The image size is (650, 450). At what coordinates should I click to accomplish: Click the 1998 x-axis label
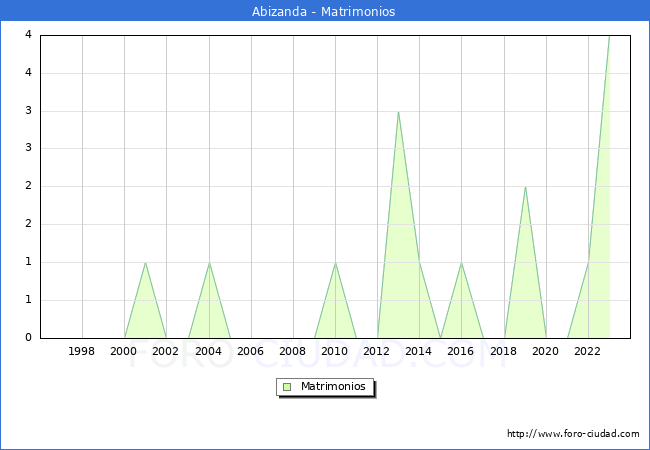82,351
